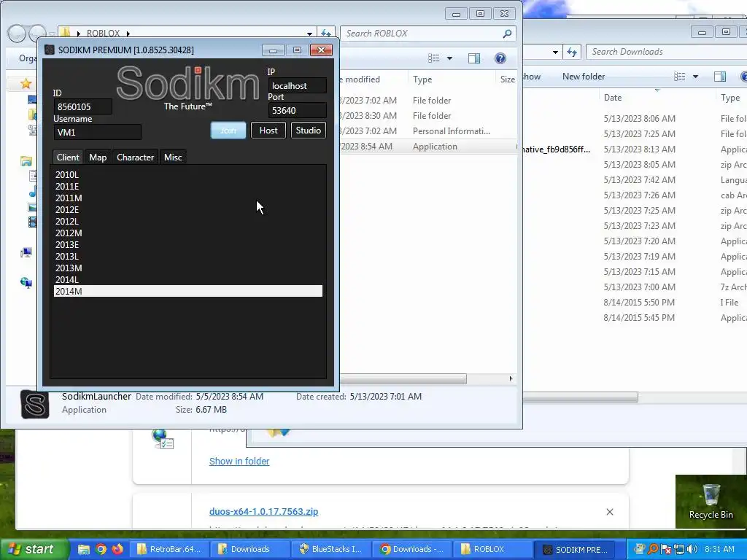The height and width of the screenshot is (560, 747).
Task: Click the change view icon in ROBLOX window
Action: click(433, 58)
